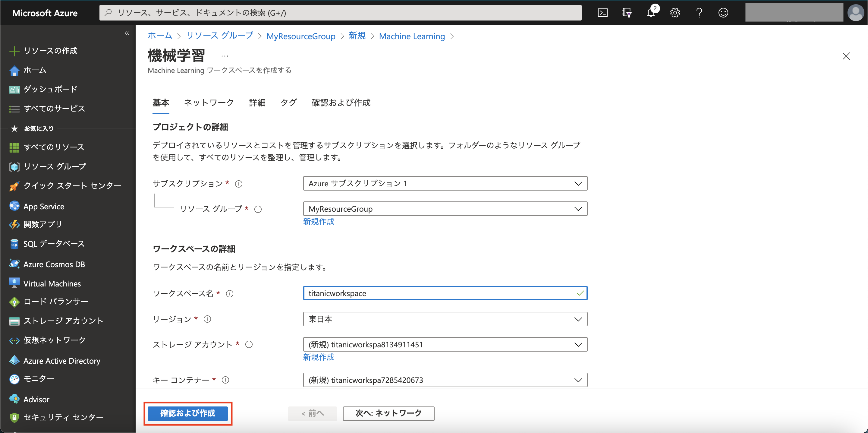Viewport: 868px width, 433px height.
Task: View Azure notifications bell
Action: [651, 12]
